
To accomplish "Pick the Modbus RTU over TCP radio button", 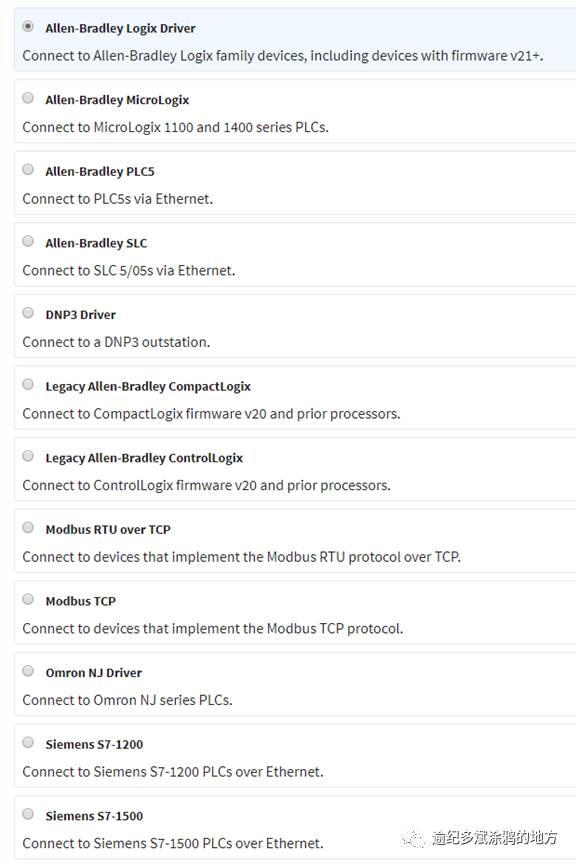I will coord(28,528).
